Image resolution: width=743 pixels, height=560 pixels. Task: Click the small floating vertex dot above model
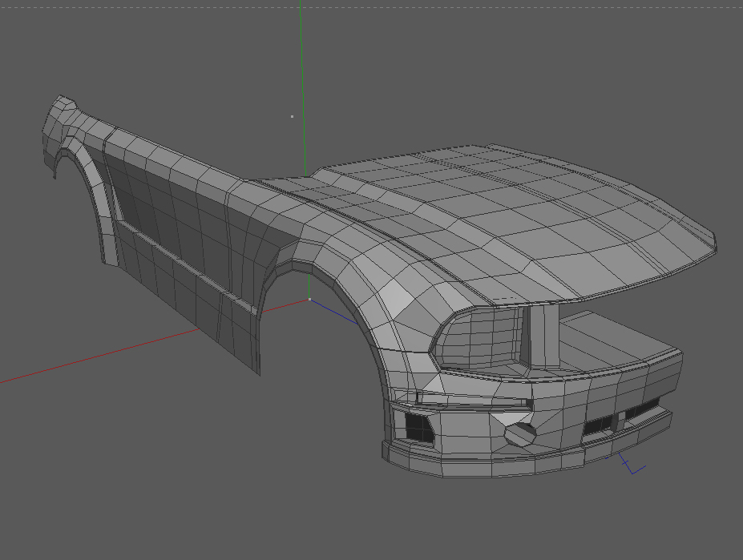pyautogui.click(x=292, y=116)
